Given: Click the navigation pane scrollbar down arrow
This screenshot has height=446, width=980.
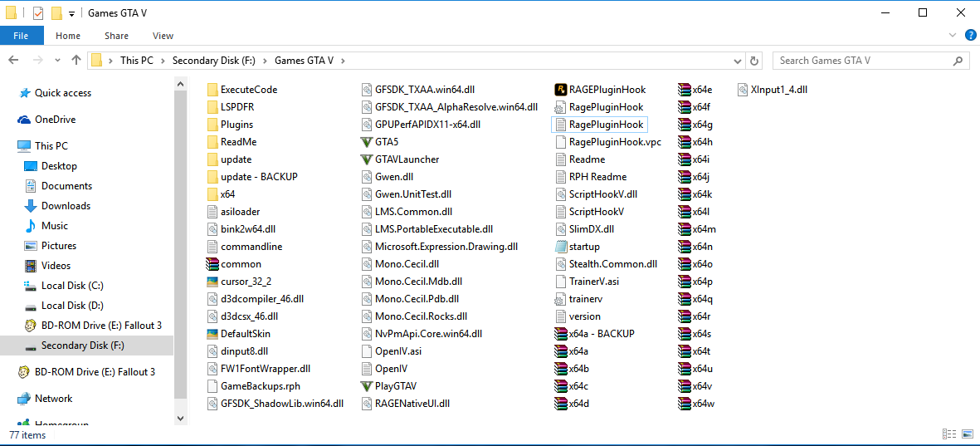Looking at the screenshot, I should [181, 418].
